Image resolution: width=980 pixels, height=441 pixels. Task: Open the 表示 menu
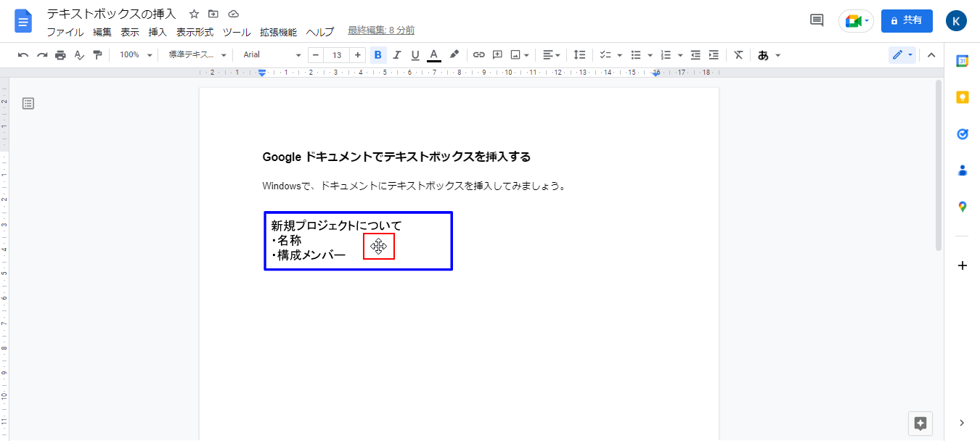point(130,32)
